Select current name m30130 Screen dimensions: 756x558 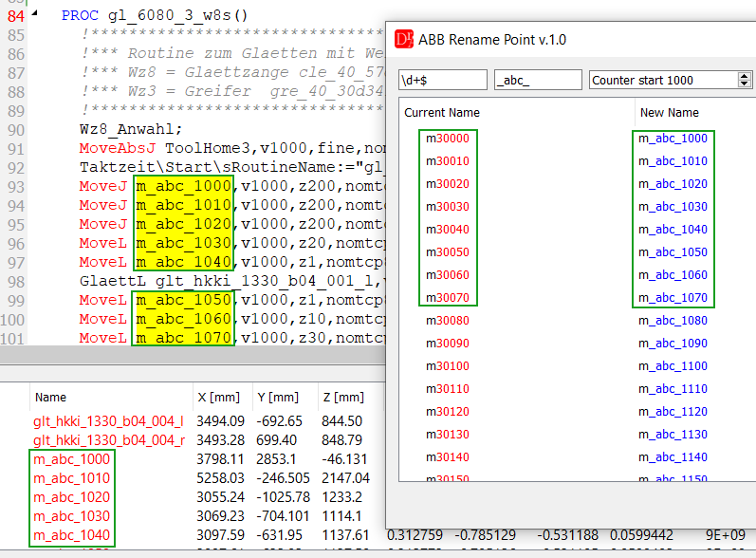(448, 434)
